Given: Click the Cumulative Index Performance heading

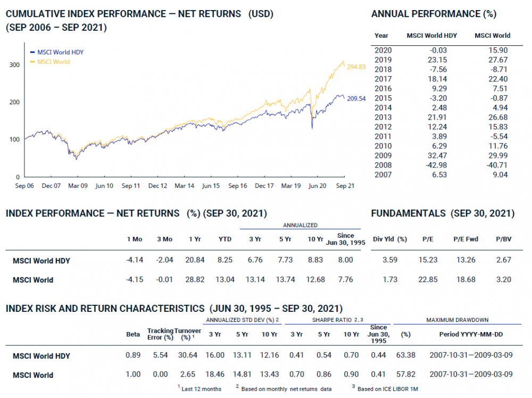Looking at the screenshot, I should tap(139, 14).
